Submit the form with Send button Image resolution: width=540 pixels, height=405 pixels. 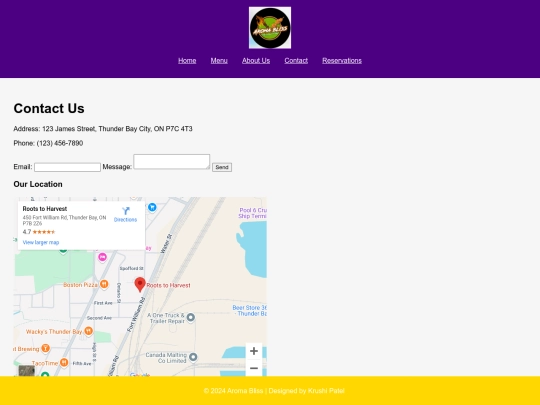point(222,167)
